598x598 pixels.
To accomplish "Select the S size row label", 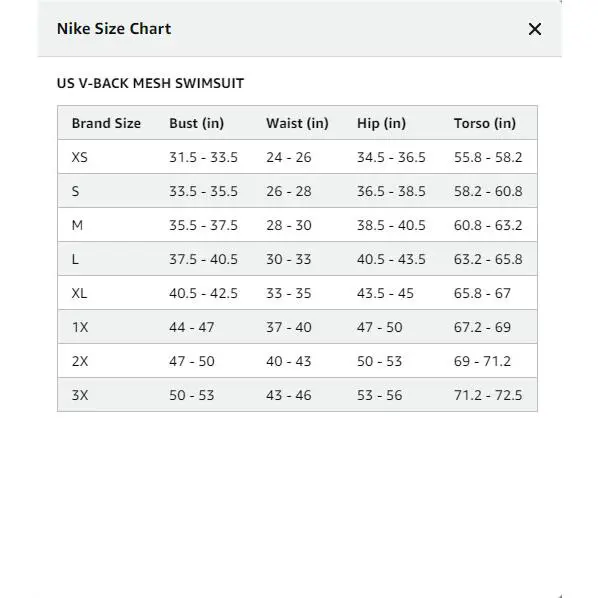I will pyautogui.click(x=76, y=191).
